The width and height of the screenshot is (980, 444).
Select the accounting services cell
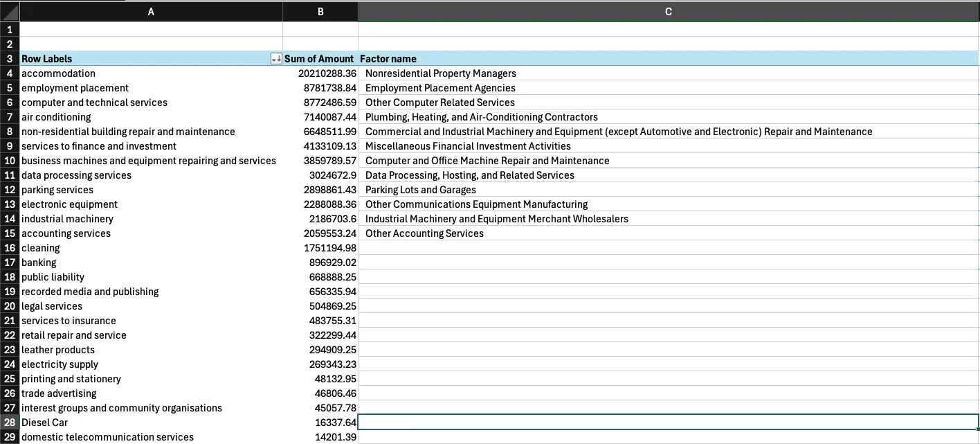(151, 233)
